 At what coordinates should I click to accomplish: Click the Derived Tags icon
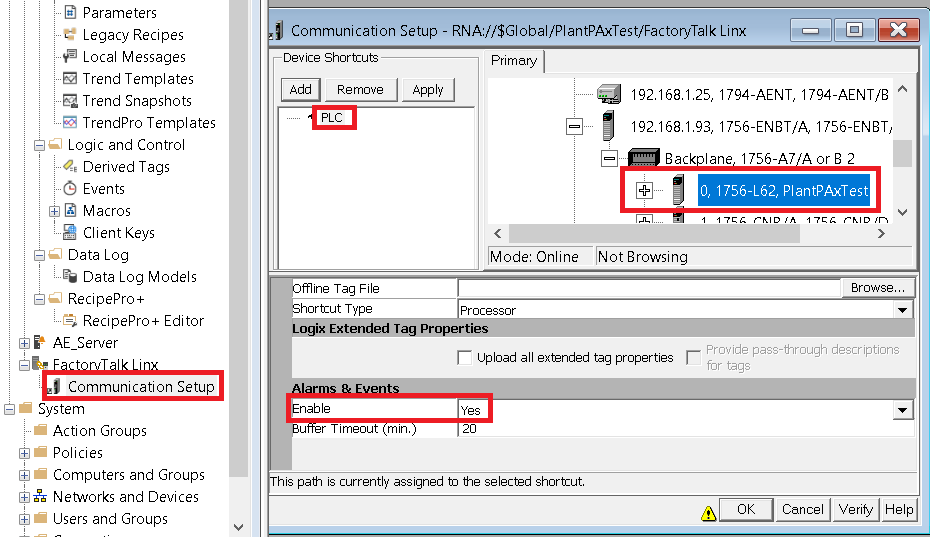[x=70, y=166]
